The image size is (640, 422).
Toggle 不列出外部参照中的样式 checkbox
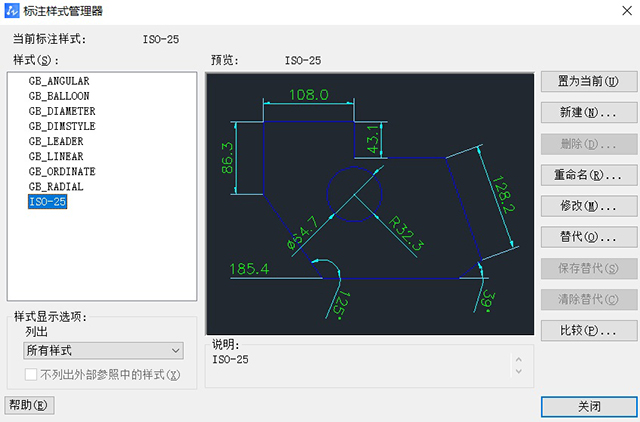tap(31, 375)
